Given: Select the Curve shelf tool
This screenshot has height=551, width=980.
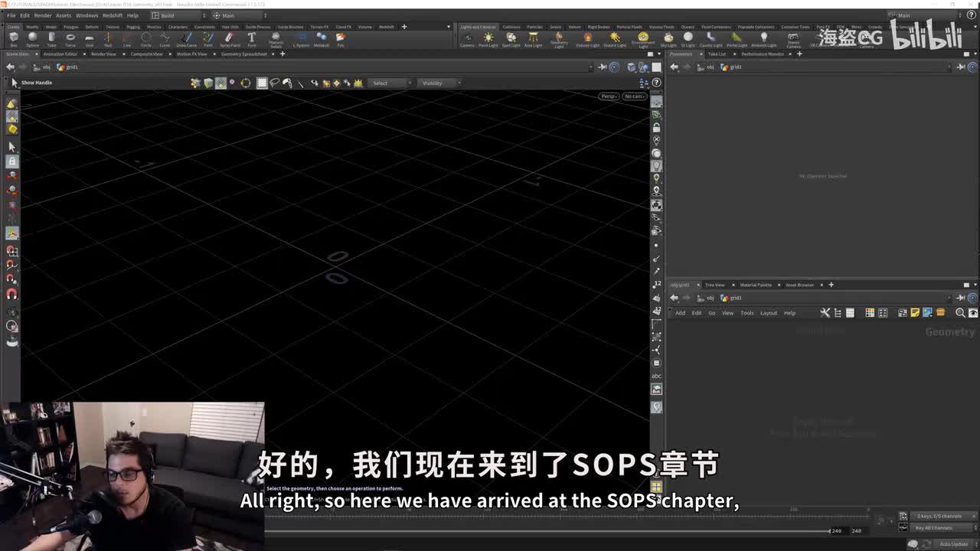Looking at the screenshot, I should 165,38.
